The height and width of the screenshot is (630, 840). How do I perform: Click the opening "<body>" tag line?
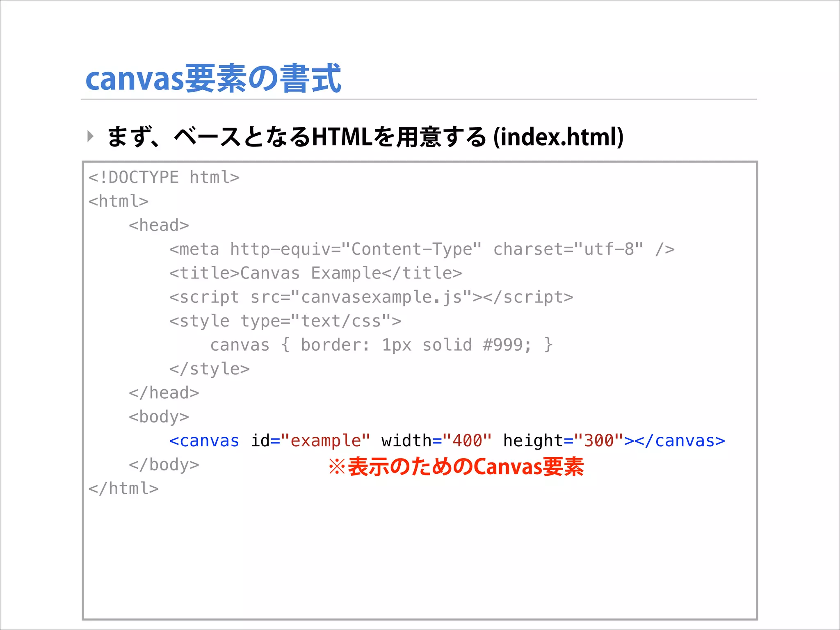tap(159, 417)
